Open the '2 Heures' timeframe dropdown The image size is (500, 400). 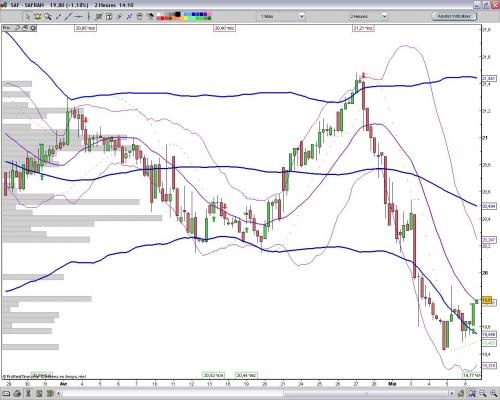coord(368,16)
